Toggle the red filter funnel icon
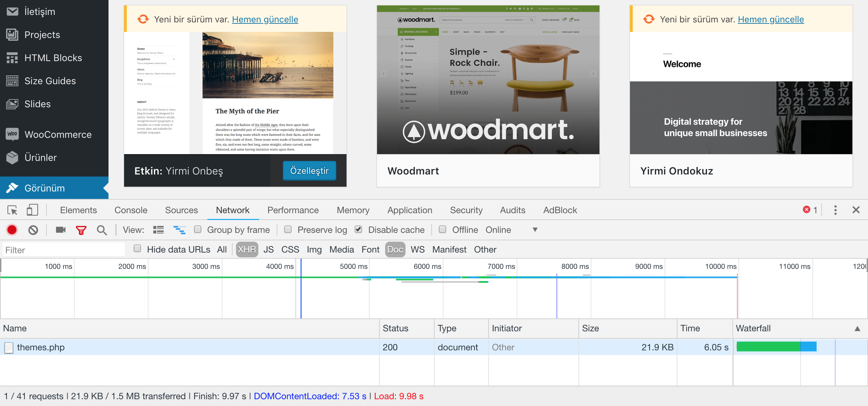868x406 pixels. pyautogui.click(x=81, y=230)
